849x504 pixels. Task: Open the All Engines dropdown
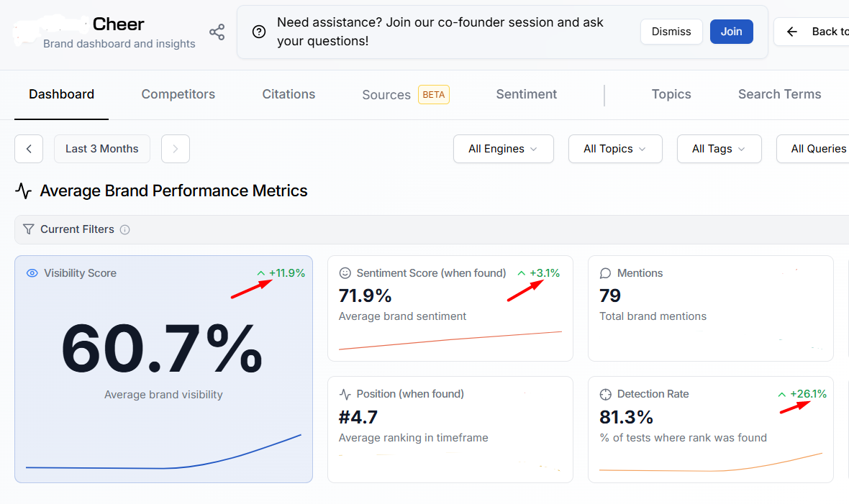tap(503, 149)
